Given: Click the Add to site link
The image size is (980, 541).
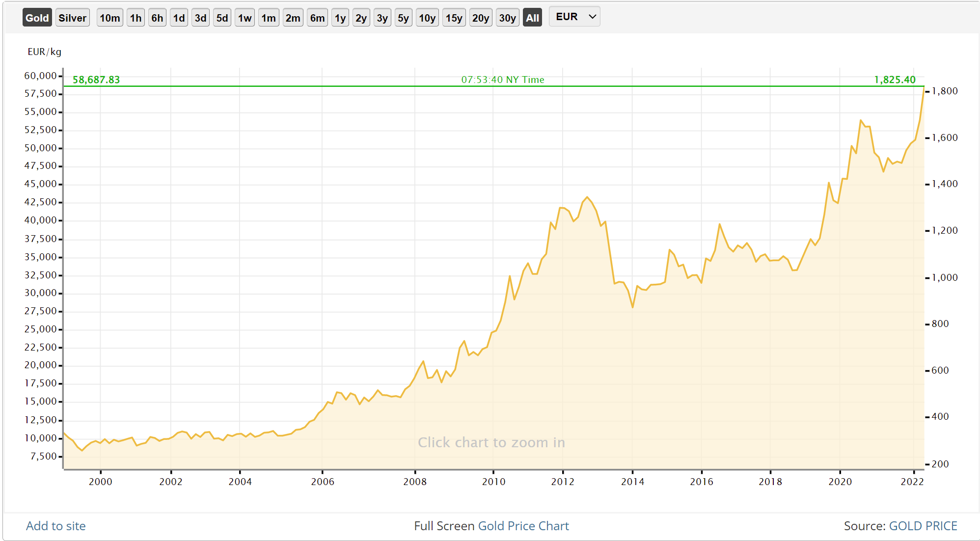Looking at the screenshot, I should click(x=55, y=526).
